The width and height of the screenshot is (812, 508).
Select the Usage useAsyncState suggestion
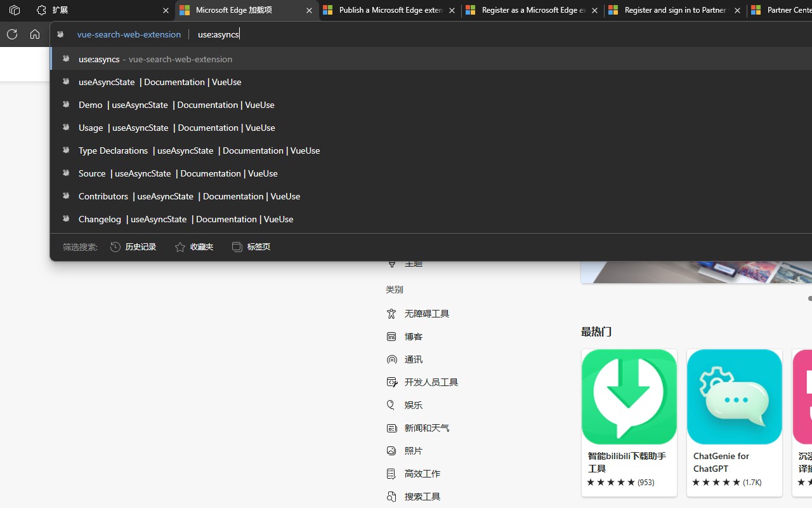[431, 128]
